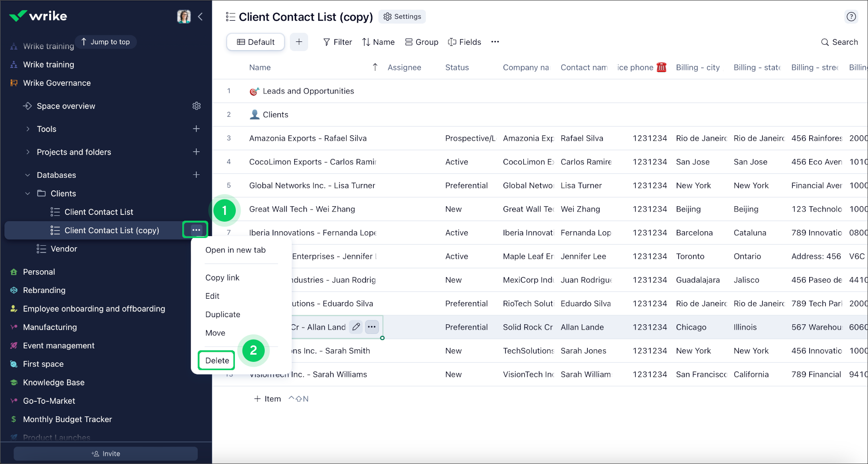Open three-dot menu for Client Contact List (copy)
This screenshot has height=464, width=868.
tap(196, 230)
